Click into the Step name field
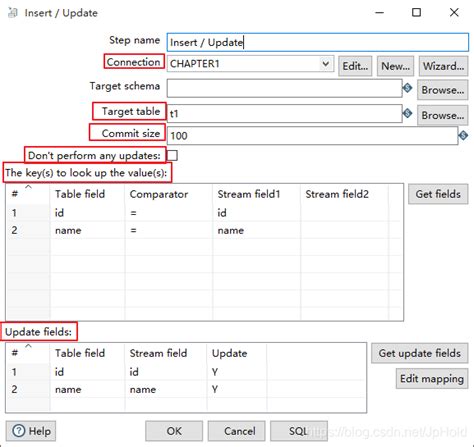Viewport: 474px width, 447px height. coord(318,42)
